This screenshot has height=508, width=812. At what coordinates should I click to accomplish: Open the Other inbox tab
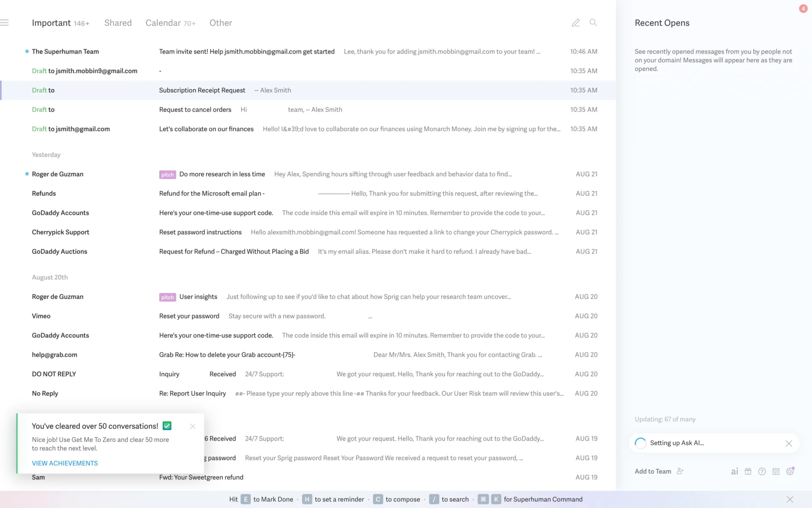pos(221,23)
